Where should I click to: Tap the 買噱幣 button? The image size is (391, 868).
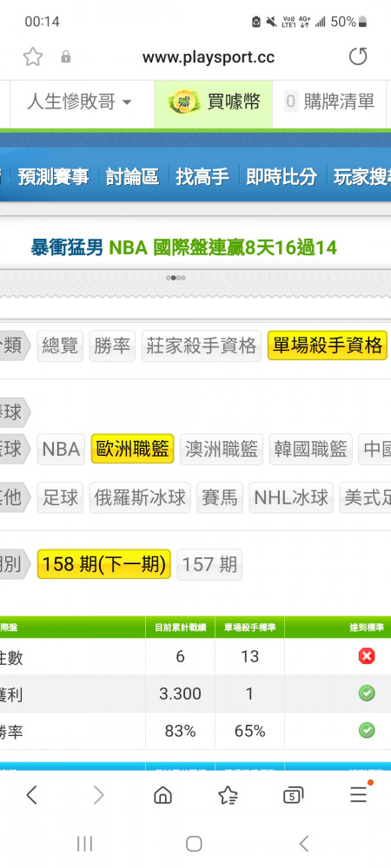click(213, 102)
